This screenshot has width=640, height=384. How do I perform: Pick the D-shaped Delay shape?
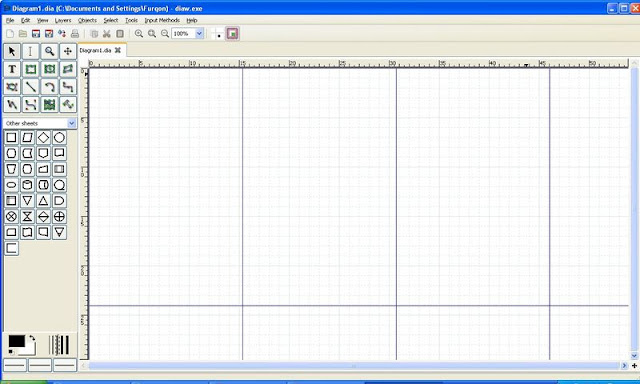point(59,200)
